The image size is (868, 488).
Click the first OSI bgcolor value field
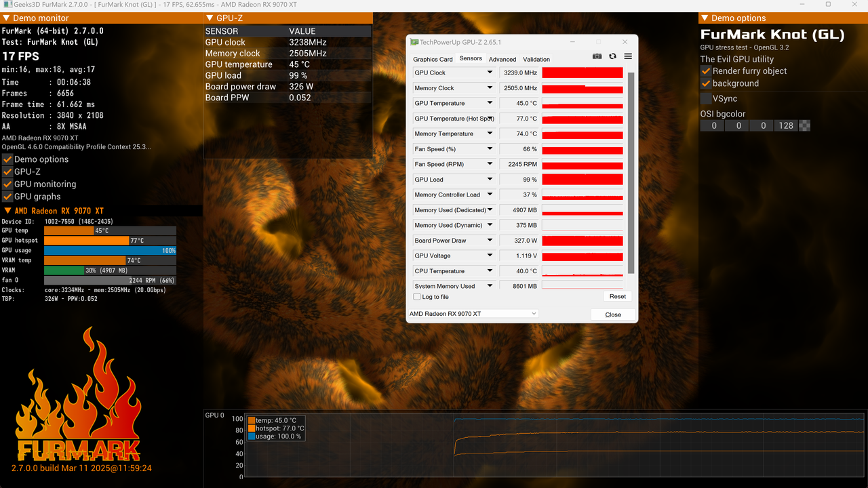713,125
